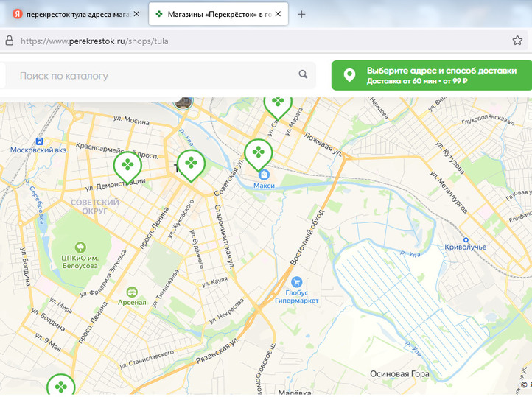532x397 pixels.
Task: Click the Макси shopping mall icon
Action: pos(264,175)
